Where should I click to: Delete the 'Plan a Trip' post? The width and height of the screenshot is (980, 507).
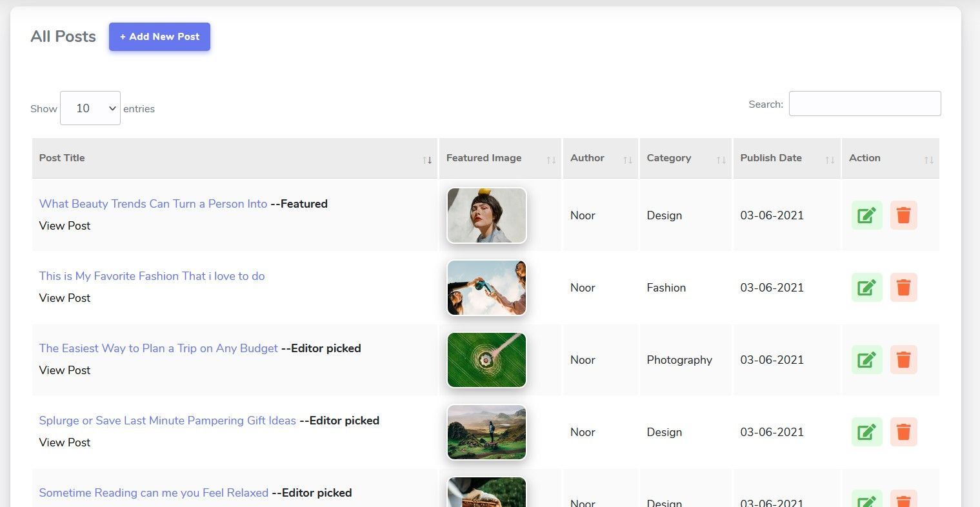pyautogui.click(x=903, y=360)
